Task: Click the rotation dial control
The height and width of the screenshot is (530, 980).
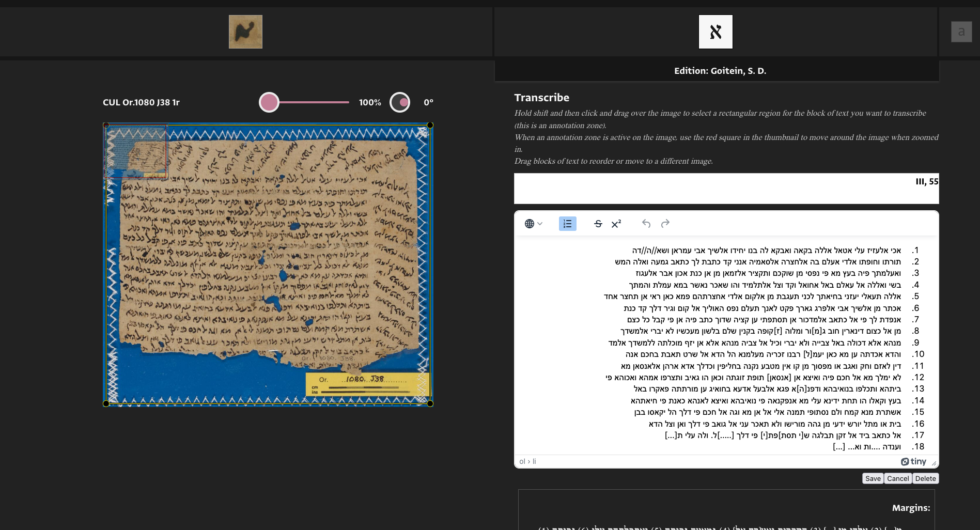Action: pos(400,102)
